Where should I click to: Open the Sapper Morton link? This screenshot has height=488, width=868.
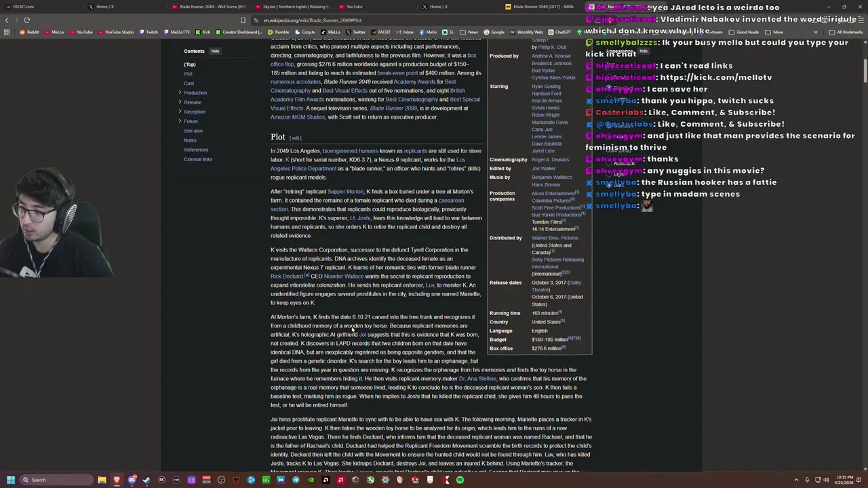click(x=345, y=192)
